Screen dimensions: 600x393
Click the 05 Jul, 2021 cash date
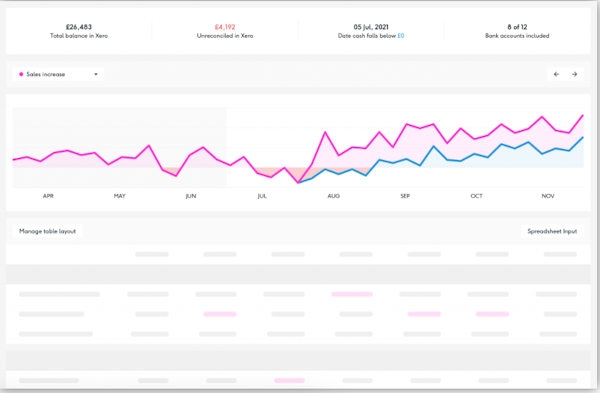click(371, 27)
